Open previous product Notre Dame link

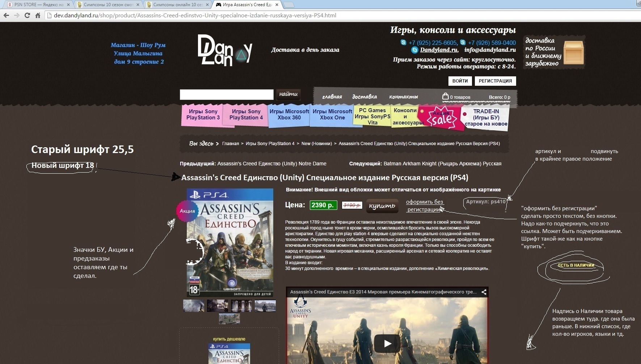pyautogui.click(x=272, y=164)
